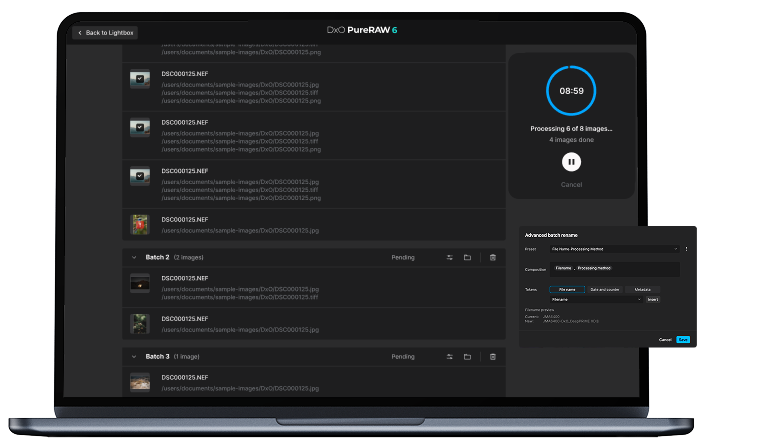Open Batch 2 processing settings icon

pos(450,257)
